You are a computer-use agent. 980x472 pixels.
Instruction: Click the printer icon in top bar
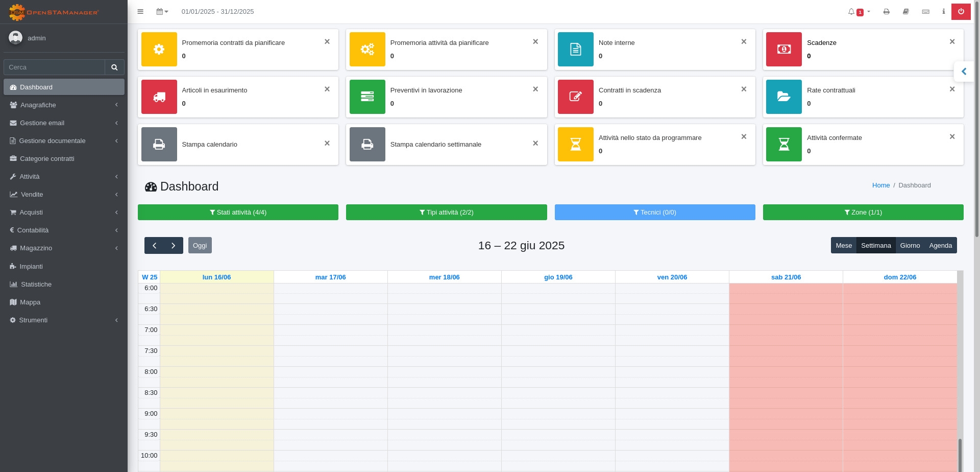tap(887, 11)
